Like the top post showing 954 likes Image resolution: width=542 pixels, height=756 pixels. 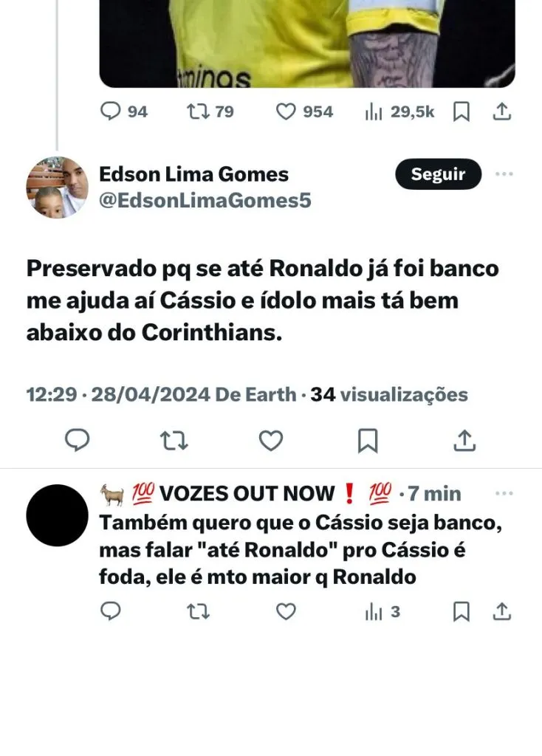[x=304, y=111]
